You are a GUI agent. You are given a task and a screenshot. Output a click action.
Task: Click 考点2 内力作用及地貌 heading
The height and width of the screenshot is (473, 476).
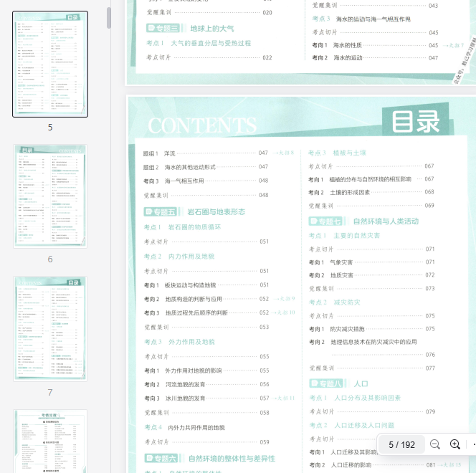[179, 257]
